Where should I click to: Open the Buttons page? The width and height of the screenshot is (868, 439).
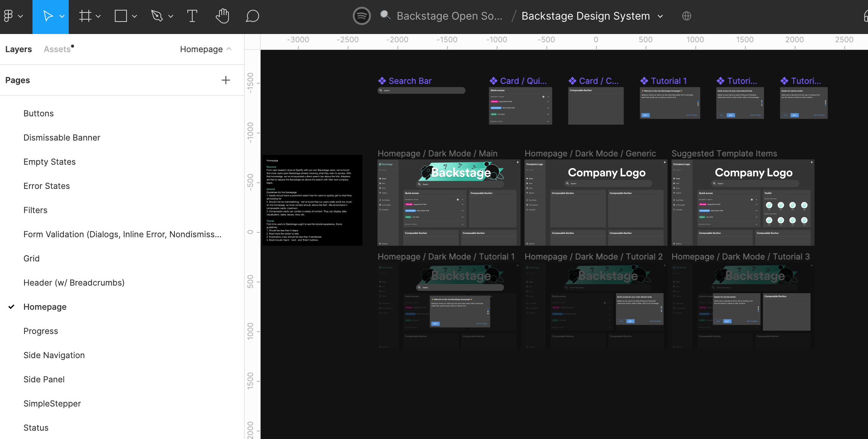tap(38, 113)
